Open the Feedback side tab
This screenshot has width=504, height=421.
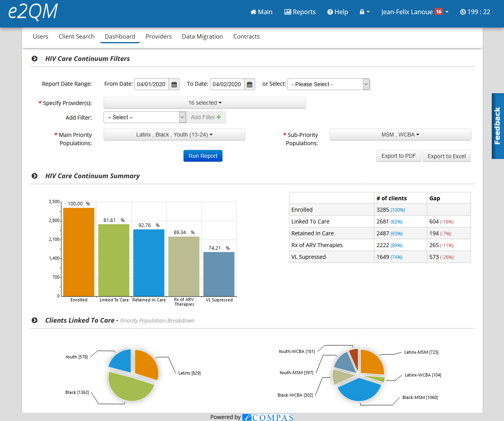[498, 126]
